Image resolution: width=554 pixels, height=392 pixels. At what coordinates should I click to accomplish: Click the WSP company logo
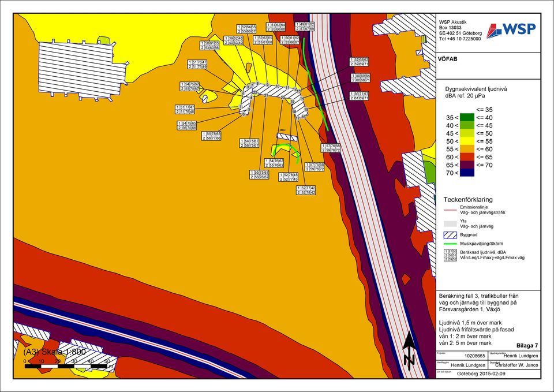pyautogui.click(x=511, y=31)
